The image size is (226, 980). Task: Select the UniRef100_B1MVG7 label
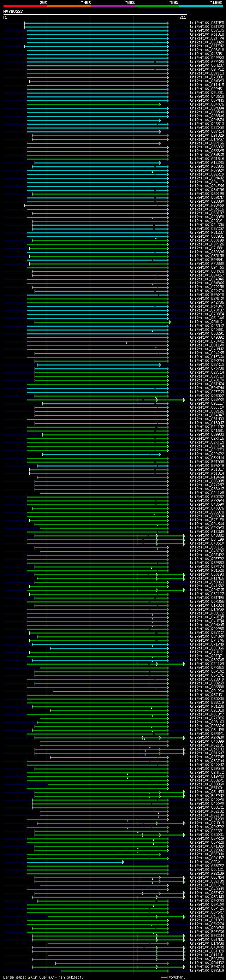tap(207, 139)
